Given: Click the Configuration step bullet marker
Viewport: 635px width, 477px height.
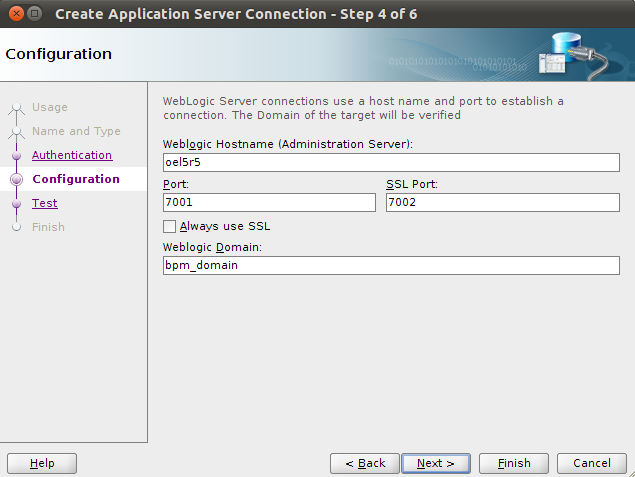Looking at the screenshot, I should (x=17, y=179).
